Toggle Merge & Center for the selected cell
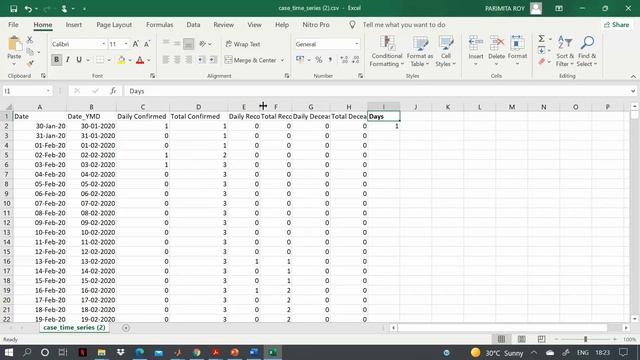 click(251, 60)
